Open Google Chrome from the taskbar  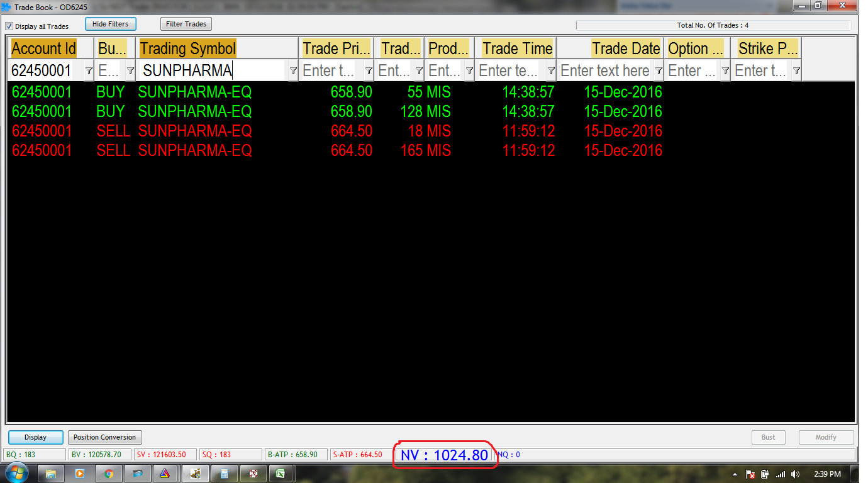click(x=109, y=474)
